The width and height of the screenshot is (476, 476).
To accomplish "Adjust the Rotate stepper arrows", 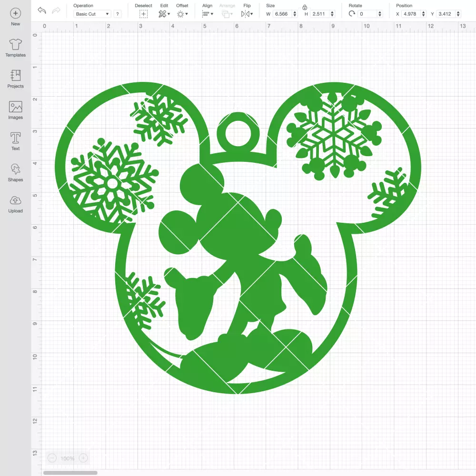I will pos(380,14).
